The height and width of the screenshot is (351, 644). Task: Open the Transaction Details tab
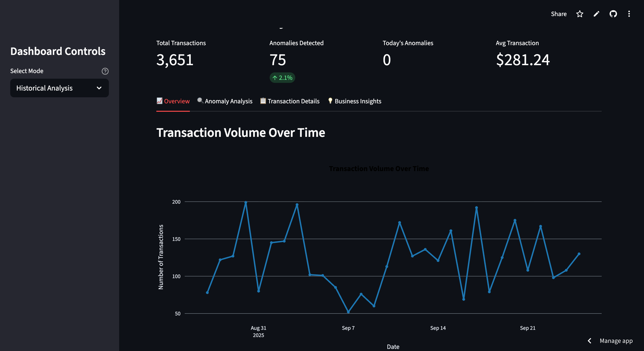coord(293,101)
